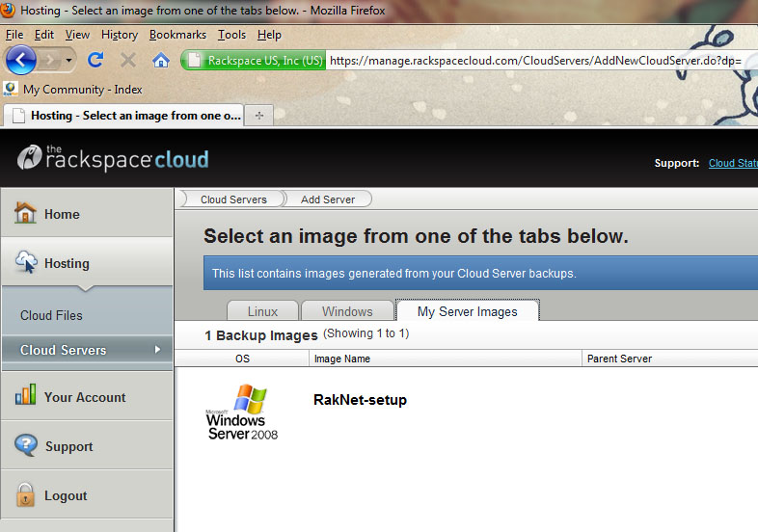Click the Stop loading X icon

point(128,60)
